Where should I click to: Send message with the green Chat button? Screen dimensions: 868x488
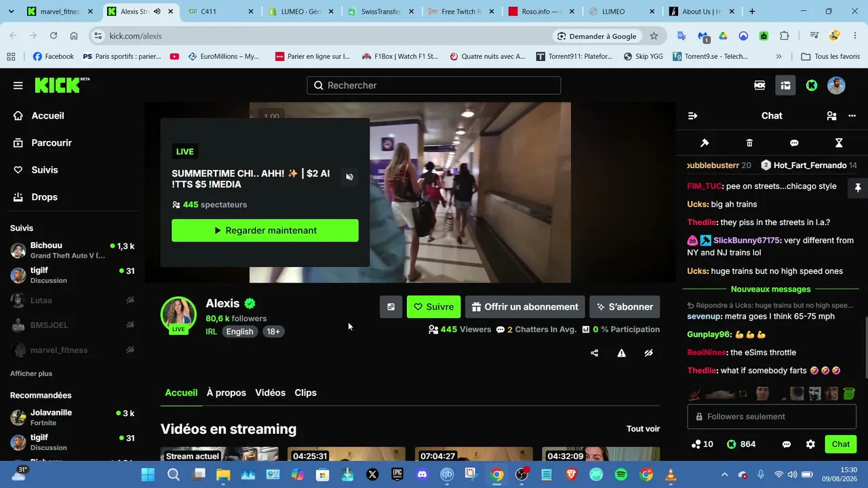(841, 445)
